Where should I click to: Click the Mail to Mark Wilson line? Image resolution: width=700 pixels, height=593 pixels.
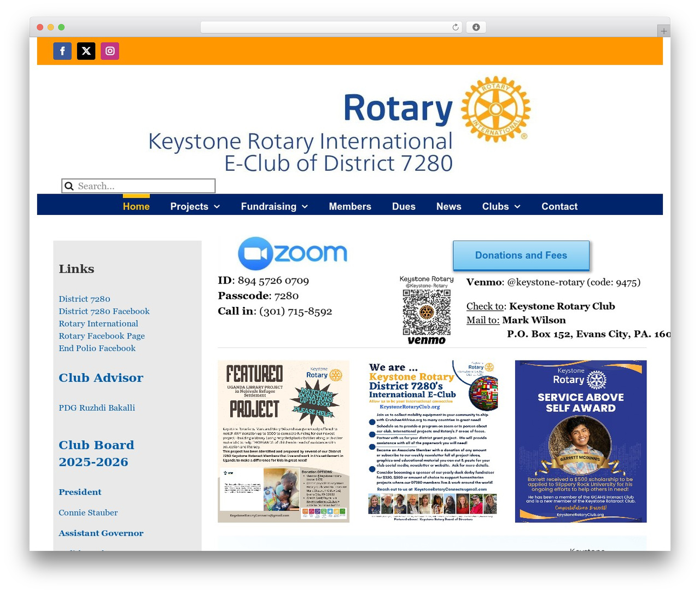[516, 320]
